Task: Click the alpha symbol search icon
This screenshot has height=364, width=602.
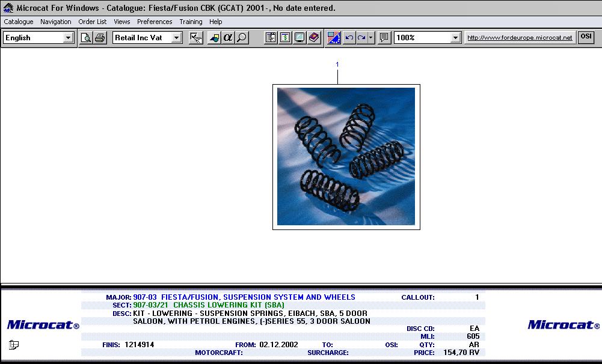Action: point(227,38)
